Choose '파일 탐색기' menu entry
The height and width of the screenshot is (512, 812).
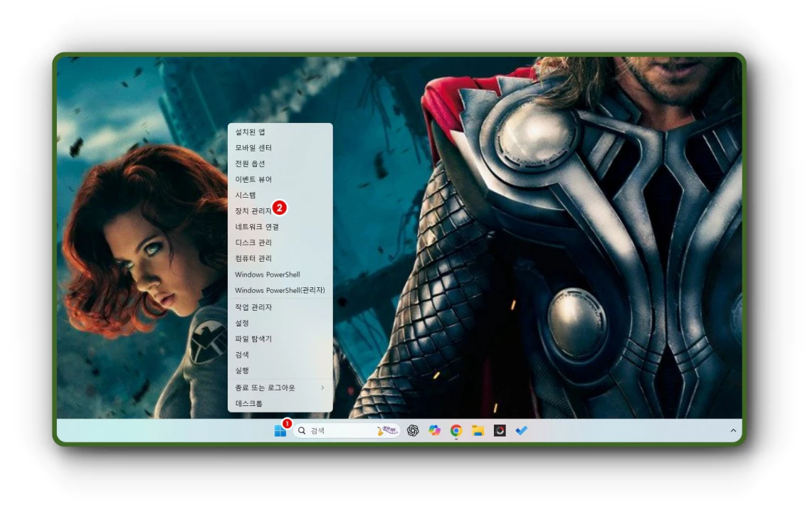tap(280, 339)
